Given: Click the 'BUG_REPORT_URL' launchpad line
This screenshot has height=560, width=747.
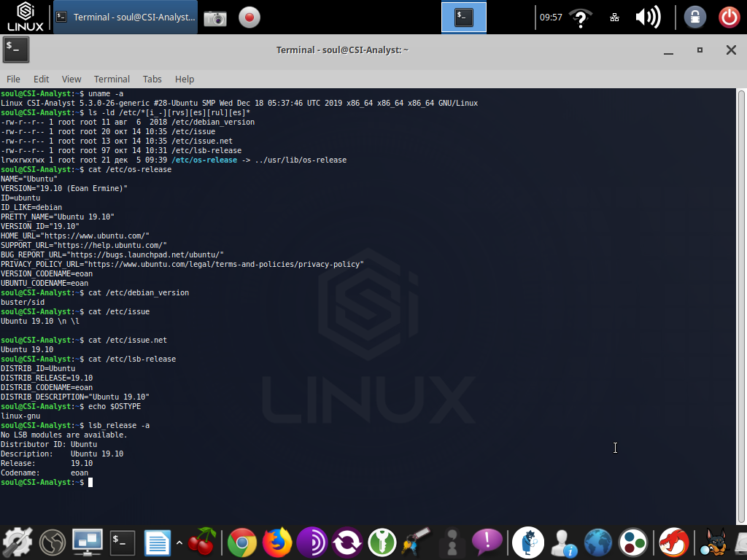Looking at the screenshot, I should (112, 254).
